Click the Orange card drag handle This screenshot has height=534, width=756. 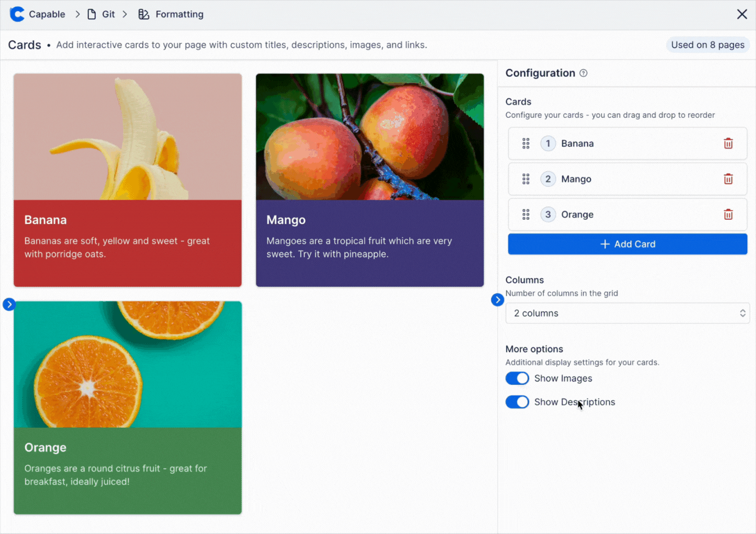(x=526, y=214)
